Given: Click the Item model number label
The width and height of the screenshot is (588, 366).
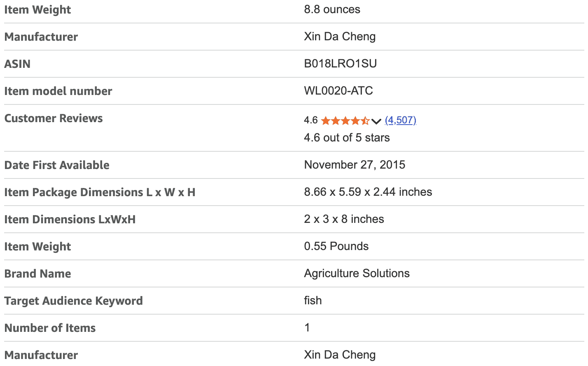Looking at the screenshot, I should 58,91.
